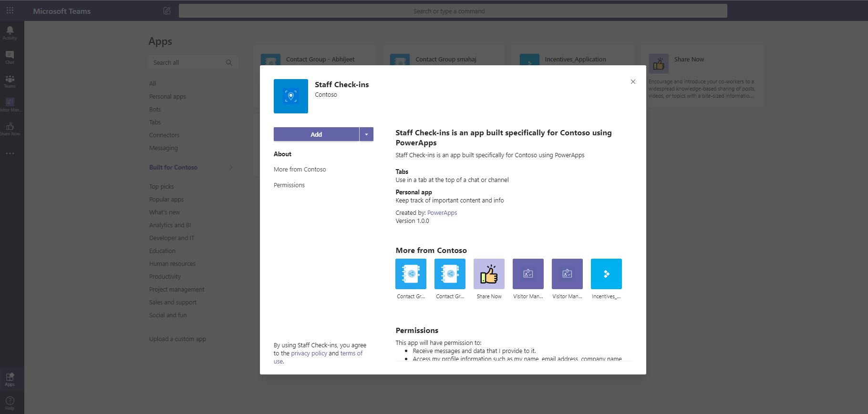The width and height of the screenshot is (868, 414).
Task: Select the About section
Action: (282, 154)
